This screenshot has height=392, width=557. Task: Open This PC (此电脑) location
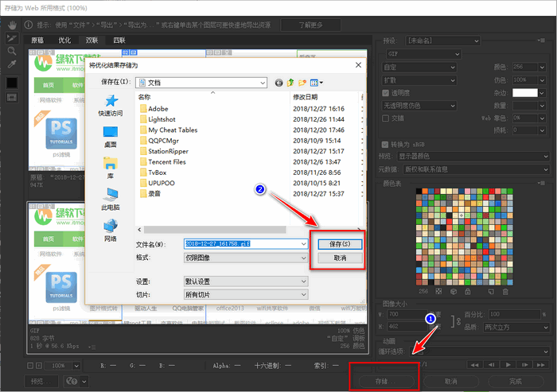(111, 200)
